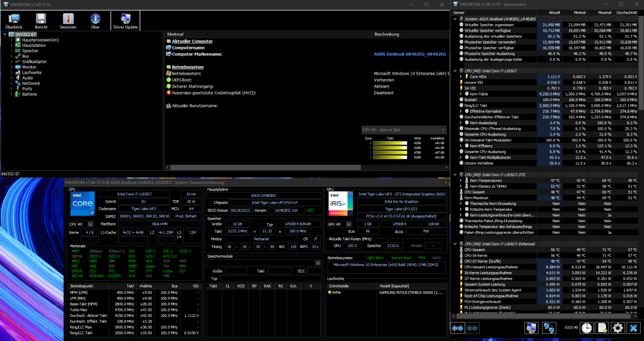This screenshot has width=644, height=341.
Task: Click the BIOS-Datum field 08/18/2022
Action: point(241,210)
